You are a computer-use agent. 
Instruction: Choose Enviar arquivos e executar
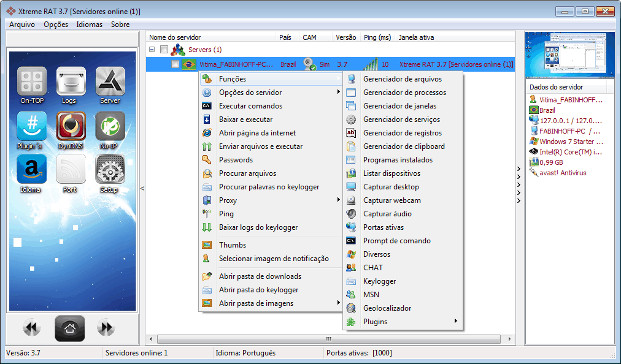pyautogui.click(x=271, y=146)
